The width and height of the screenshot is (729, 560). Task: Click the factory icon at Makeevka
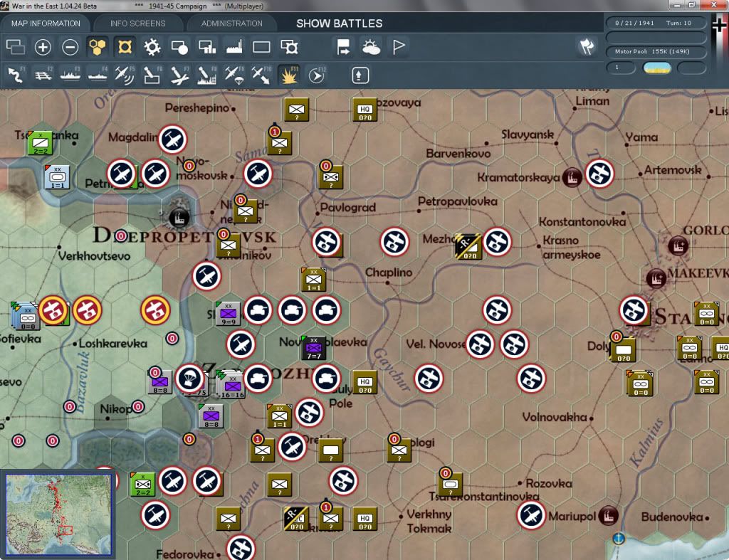click(656, 279)
